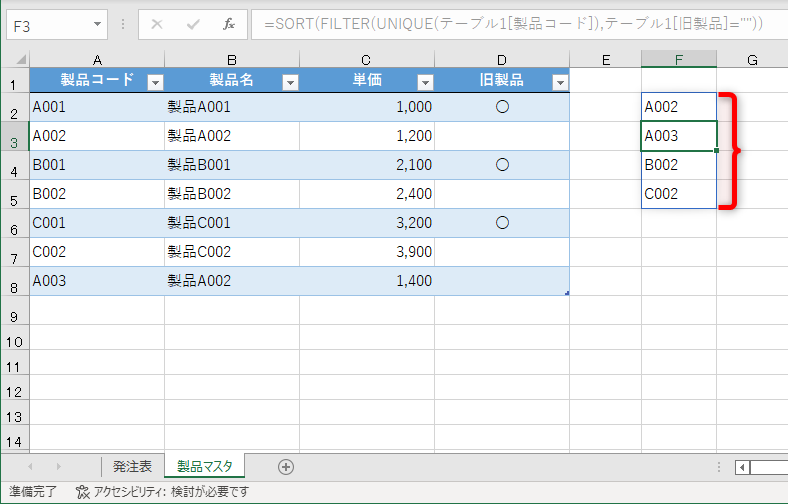
Task: Open 単価 filter dropdown
Action: click(425, 82)
